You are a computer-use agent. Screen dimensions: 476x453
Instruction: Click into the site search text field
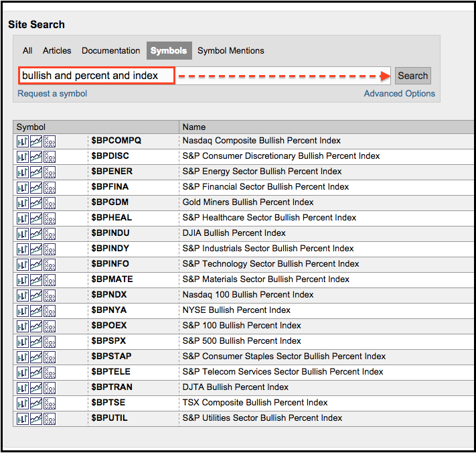pyautogui.click(x=97, y=76)
